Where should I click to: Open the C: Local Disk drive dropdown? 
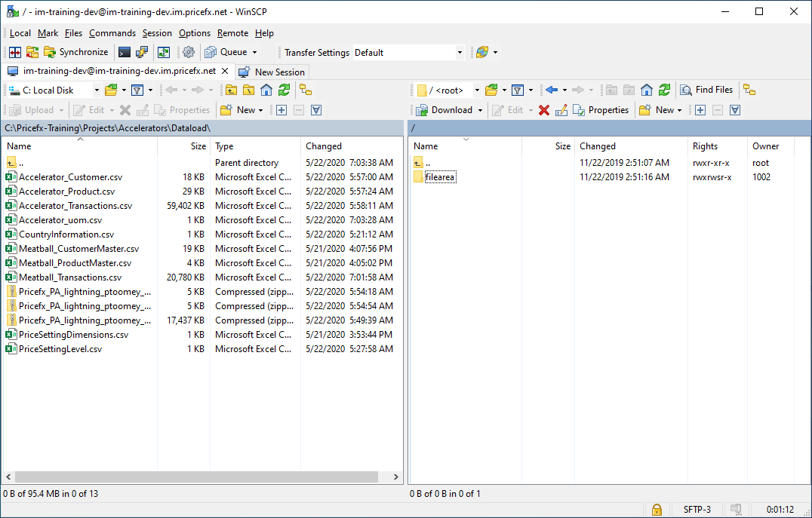(x=54, y=90)
